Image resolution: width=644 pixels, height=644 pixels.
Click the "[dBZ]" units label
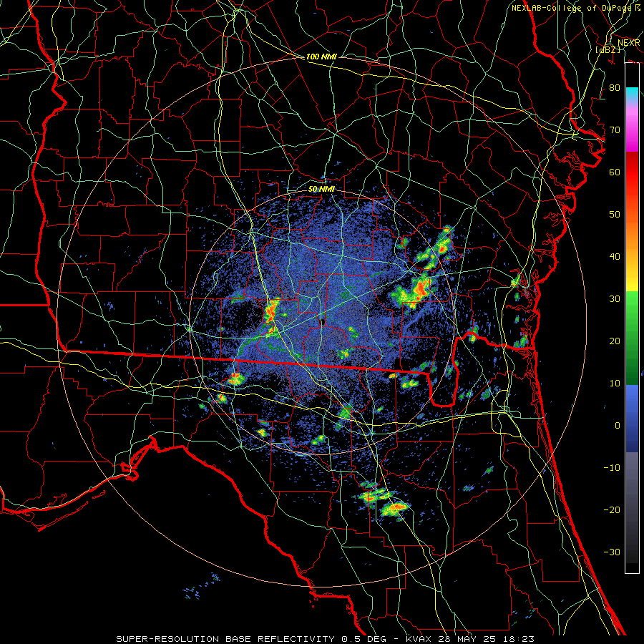pos(608,49)
